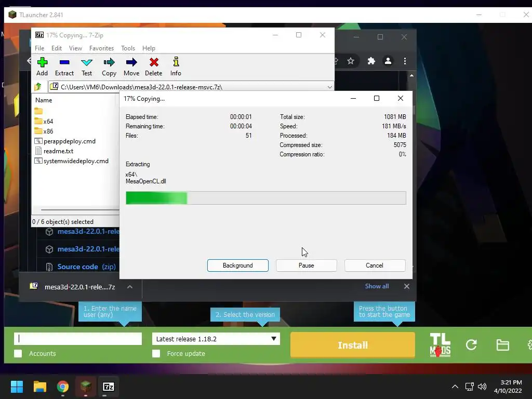The height and width of the screenshot is (399, 532).
Task: Click the Name column header
Action: pos(44,100)
